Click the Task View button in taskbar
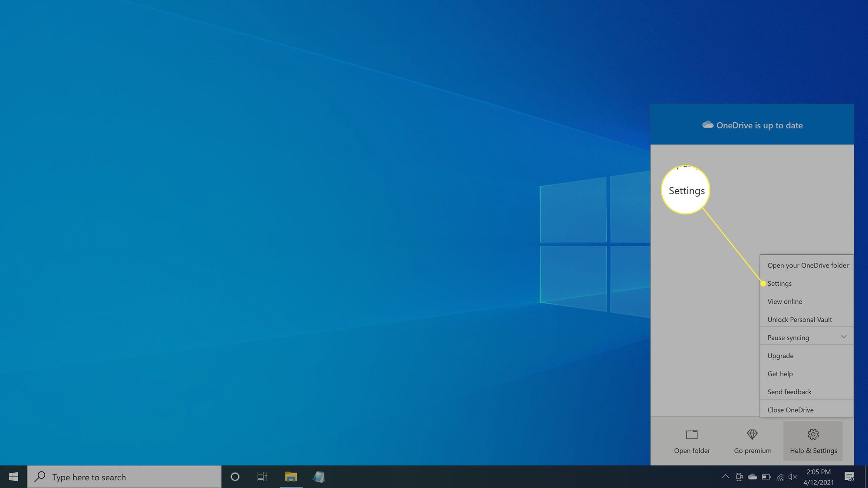 click(x=262, y=477)
